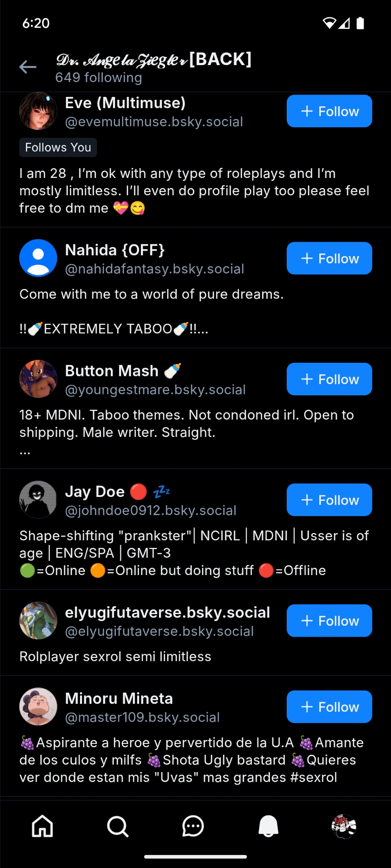Tap the back arrow icon
The height and width of the screenshot is (868, 391).
[28, 67]
